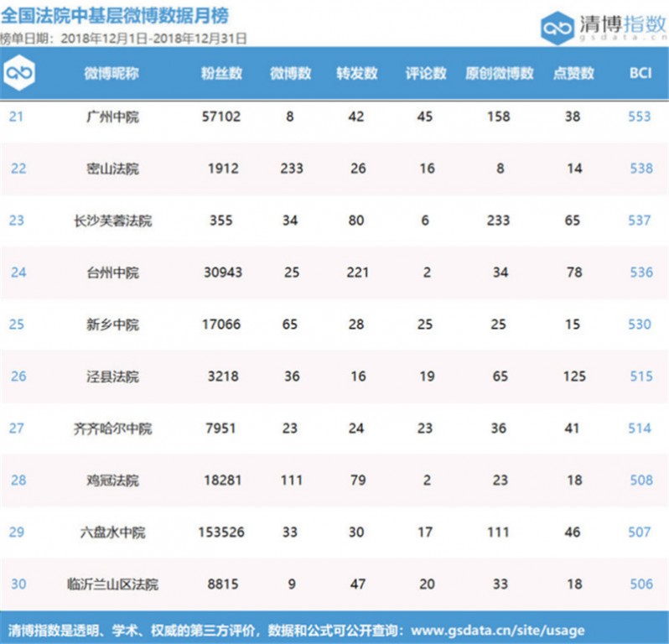This screenshot has width=669, height=644.
Task: Click comment count 45 for 广州中院
Action: [424, 117]
